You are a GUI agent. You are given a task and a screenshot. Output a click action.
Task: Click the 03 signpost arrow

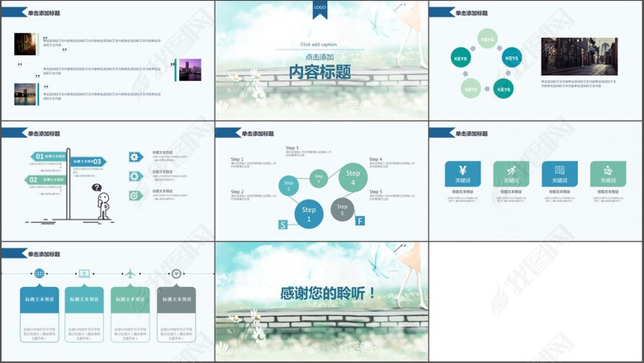coord(88,162)
